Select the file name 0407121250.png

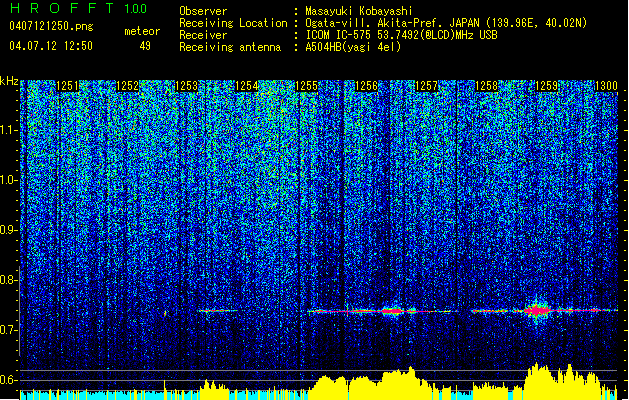click(51, 26)
